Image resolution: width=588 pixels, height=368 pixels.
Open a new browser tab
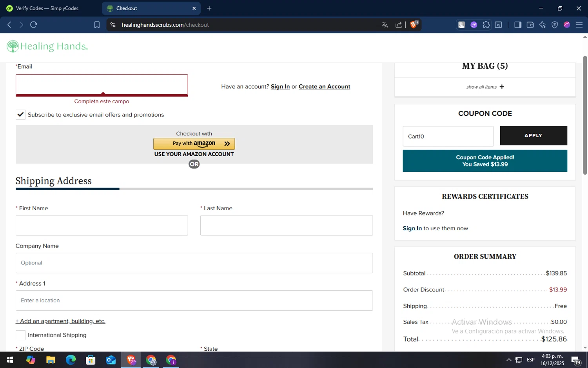[209, 8]
